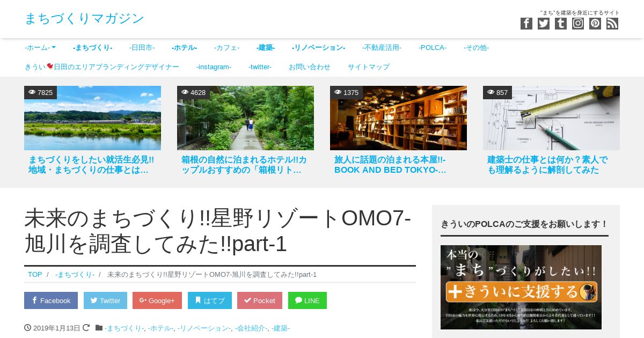
Task: Open the -カフェ- menu item
Action: click(x=226, y=48)
